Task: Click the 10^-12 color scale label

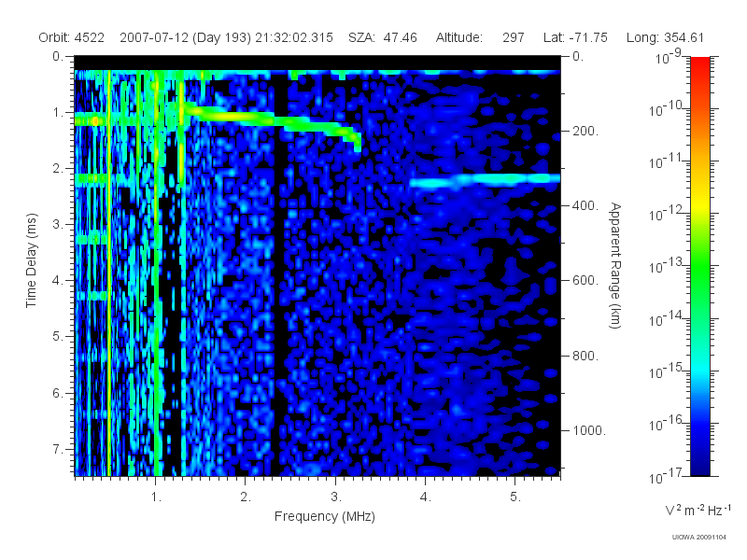Action: [668, 214]
